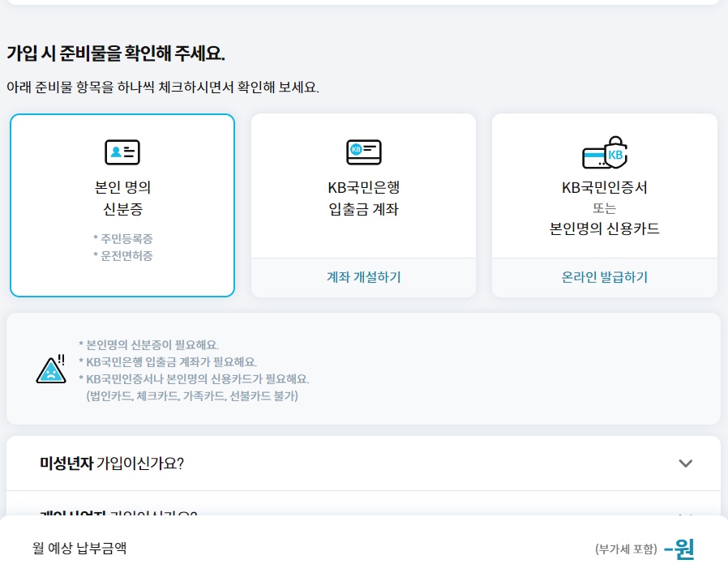728x564 pixels.
Task: Click the ID card icon
Action: 122,152
